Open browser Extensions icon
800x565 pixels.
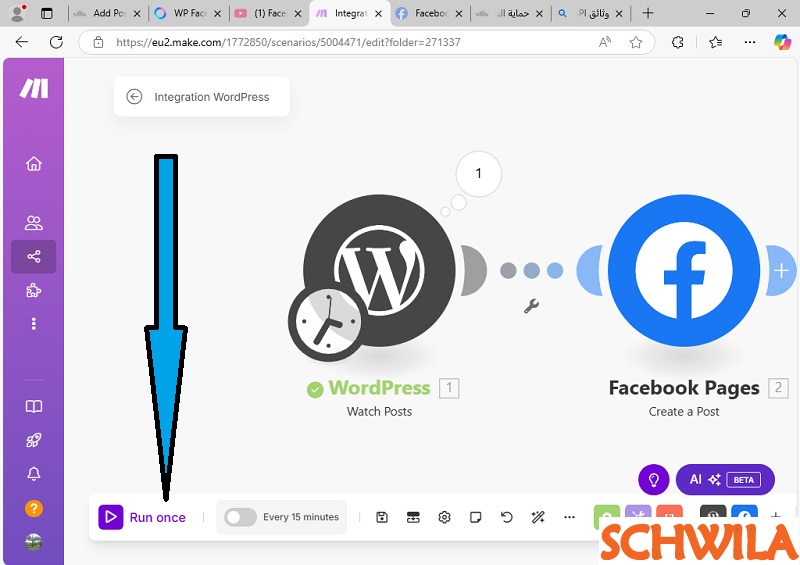[x=678, y=42]
